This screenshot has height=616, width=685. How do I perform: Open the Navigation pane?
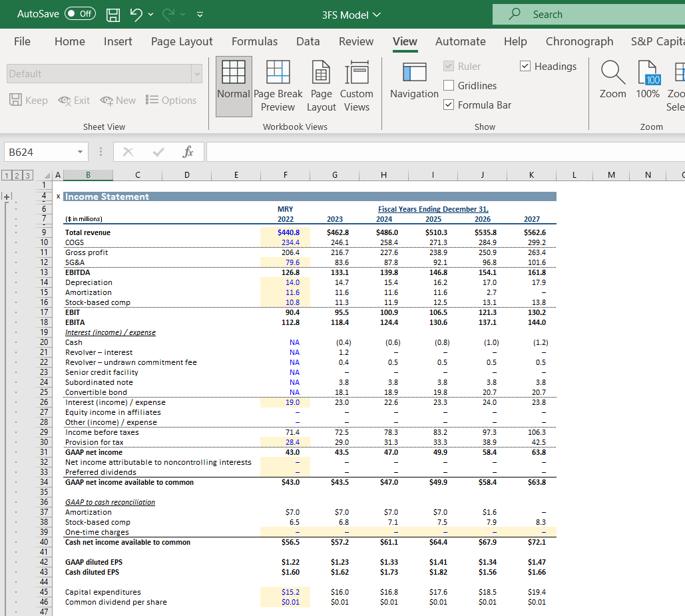click(x=414, y=80)
